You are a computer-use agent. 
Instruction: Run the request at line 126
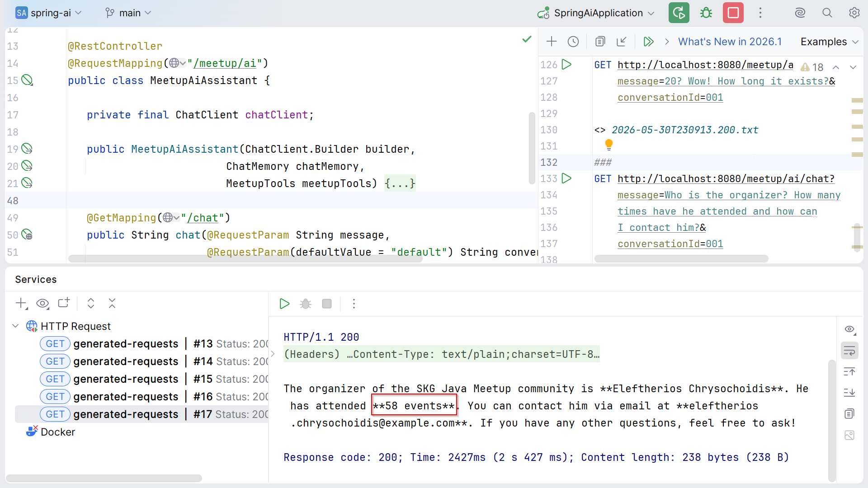566,65
